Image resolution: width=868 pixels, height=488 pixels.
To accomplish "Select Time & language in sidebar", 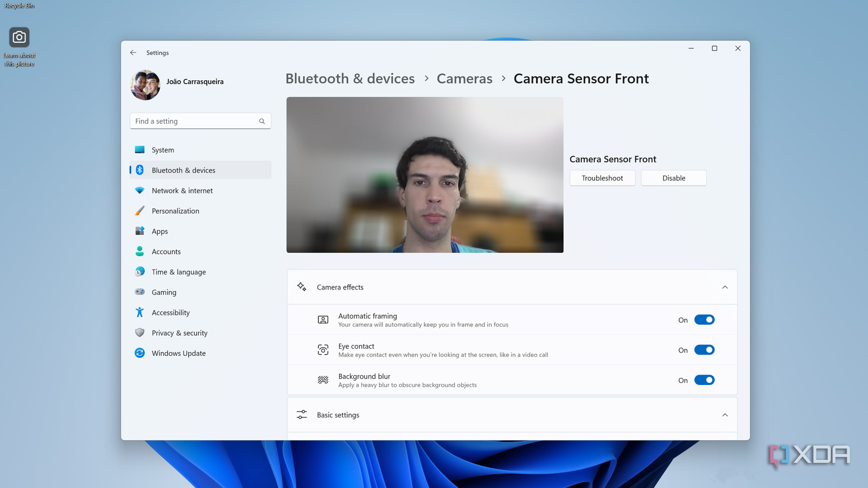I will tap(178, 272).
